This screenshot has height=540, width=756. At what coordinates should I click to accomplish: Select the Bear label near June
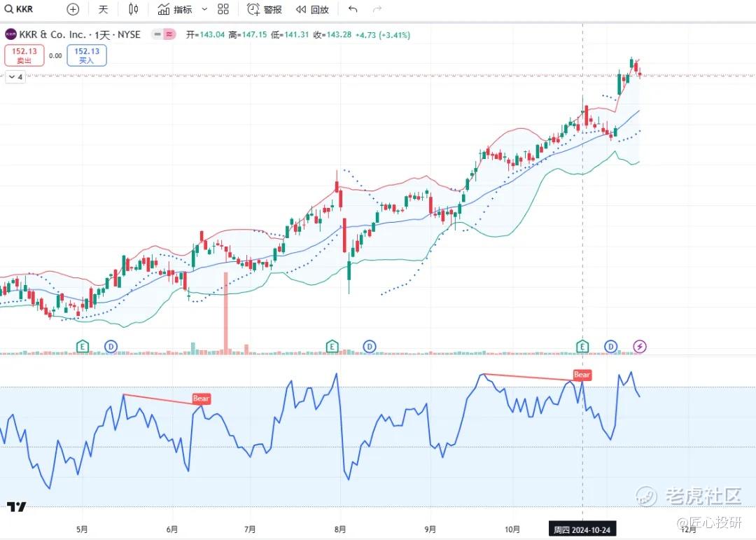click(201, 398)
